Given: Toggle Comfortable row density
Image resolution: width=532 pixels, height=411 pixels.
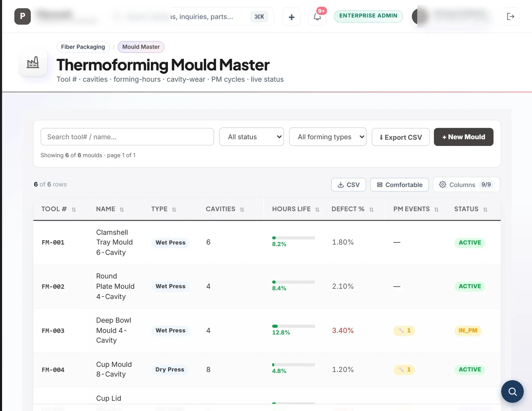Looking at the screenshot, I should click(399, 185).
